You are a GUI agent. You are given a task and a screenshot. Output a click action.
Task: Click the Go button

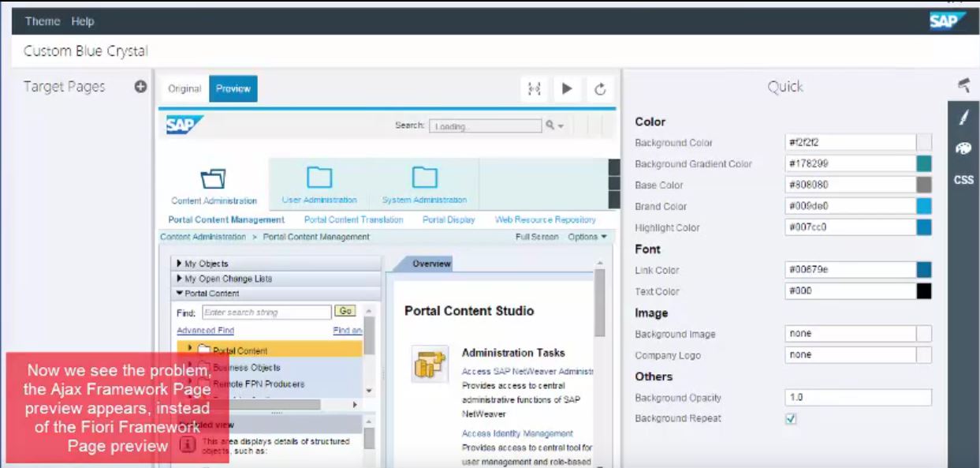click(x=345, y=312)
